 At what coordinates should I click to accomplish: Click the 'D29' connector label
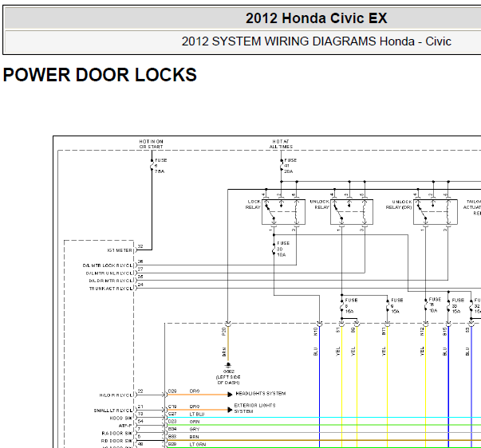[x=172, y=391]
